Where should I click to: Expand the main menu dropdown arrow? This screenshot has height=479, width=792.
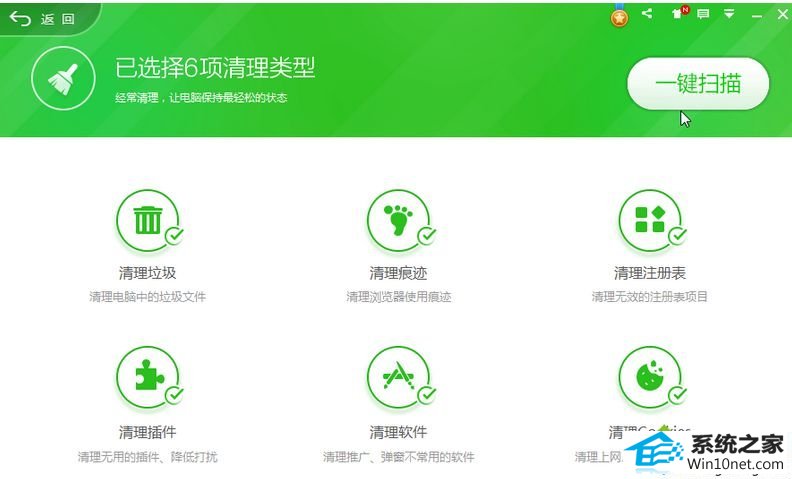(x=730, y=14)
